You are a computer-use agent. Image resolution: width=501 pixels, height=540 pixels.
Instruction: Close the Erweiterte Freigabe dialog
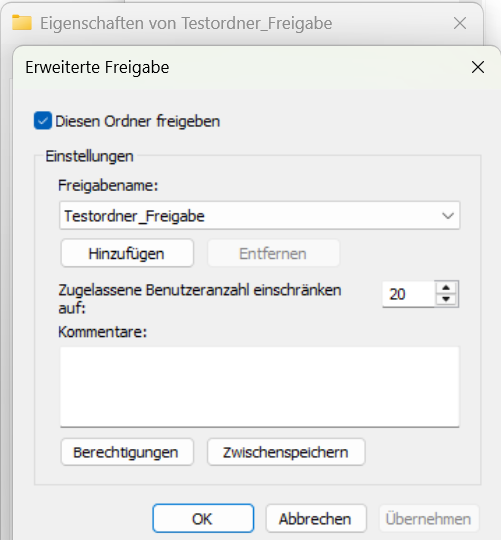478,67
